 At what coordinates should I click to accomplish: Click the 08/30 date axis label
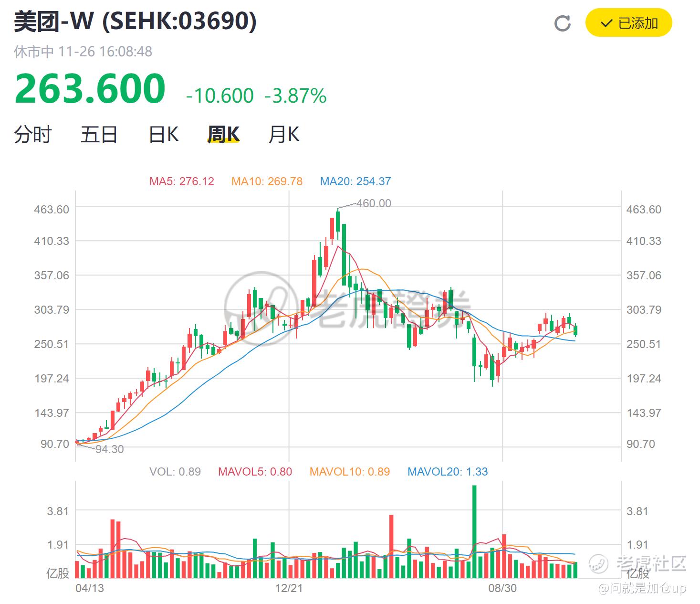point(502,588)
